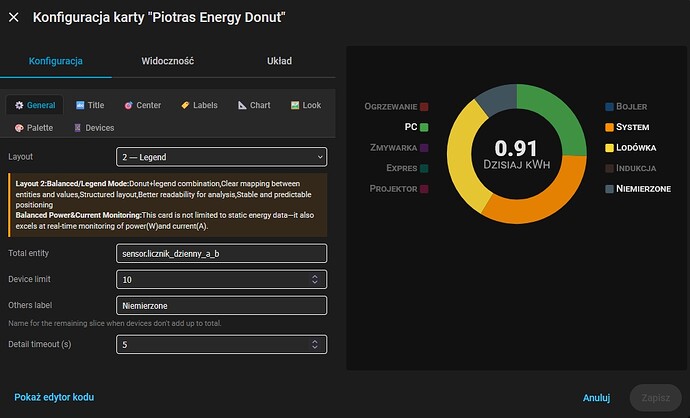Open the Look section
690x418 pixels.
306,105
